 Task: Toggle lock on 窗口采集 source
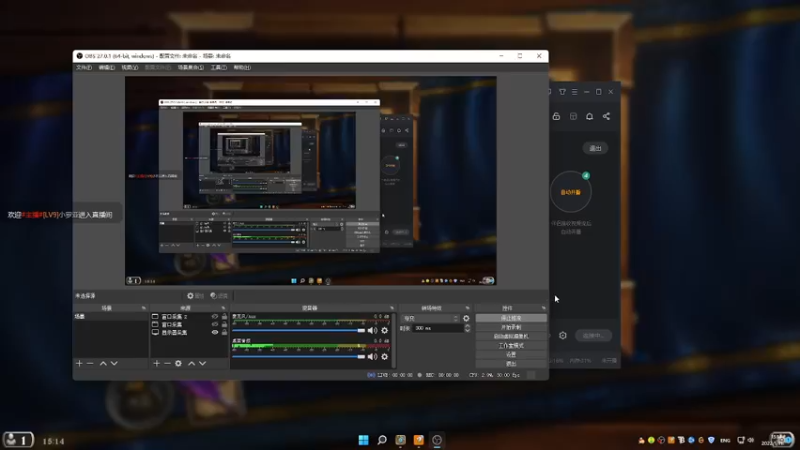point(224,324)
